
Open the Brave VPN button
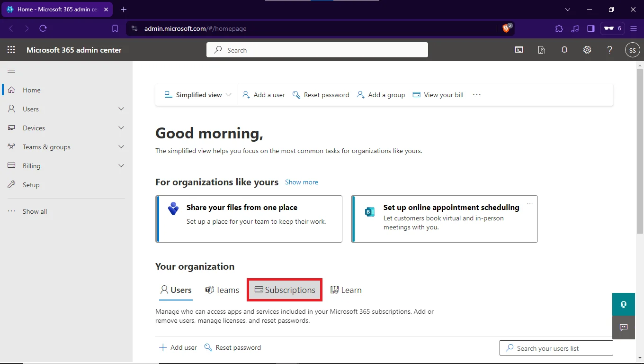(x=613, y=28)
